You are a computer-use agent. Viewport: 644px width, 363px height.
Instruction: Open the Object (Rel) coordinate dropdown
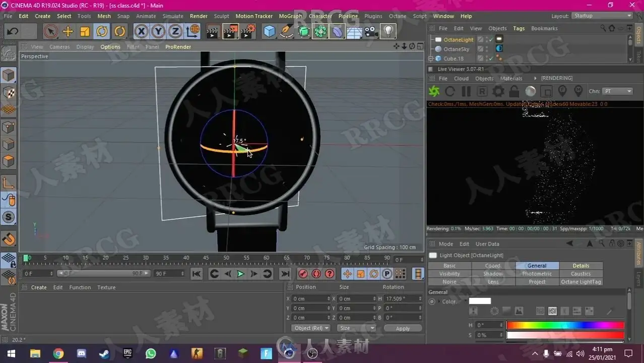click(x=311, y=328)
